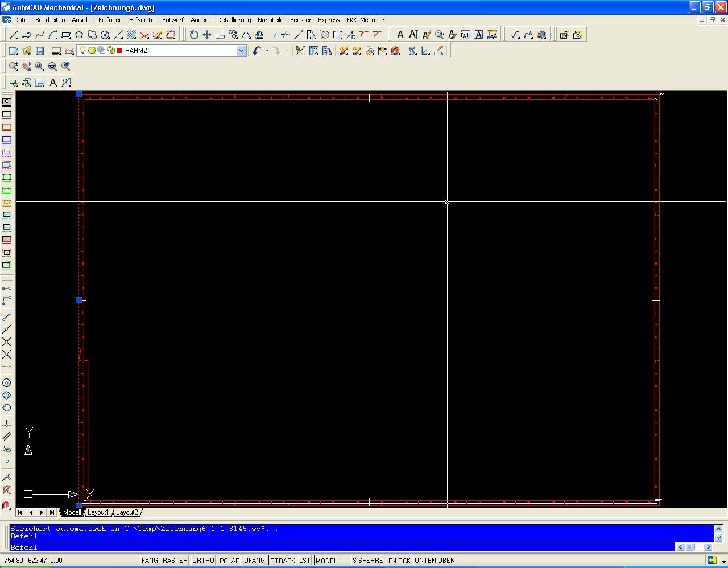Toggle RASTER grid display
The image size is (728, 568).
point(175,561)
